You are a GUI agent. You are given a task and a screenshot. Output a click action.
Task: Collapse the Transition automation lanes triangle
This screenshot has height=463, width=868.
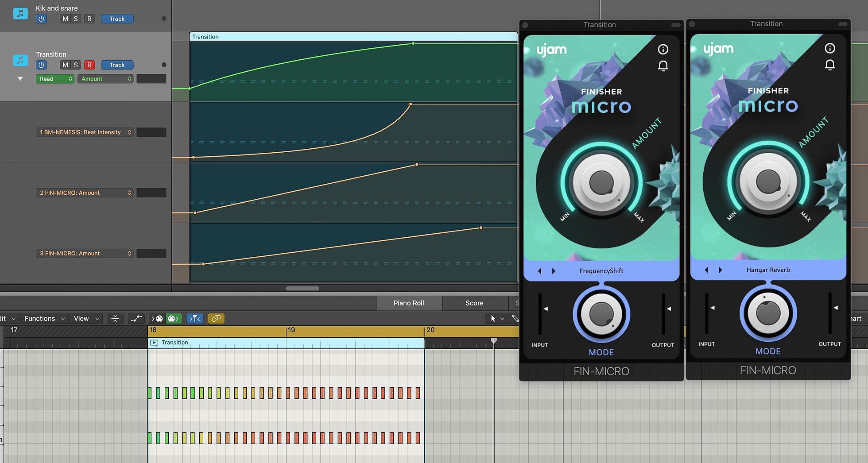pos(20,78)
